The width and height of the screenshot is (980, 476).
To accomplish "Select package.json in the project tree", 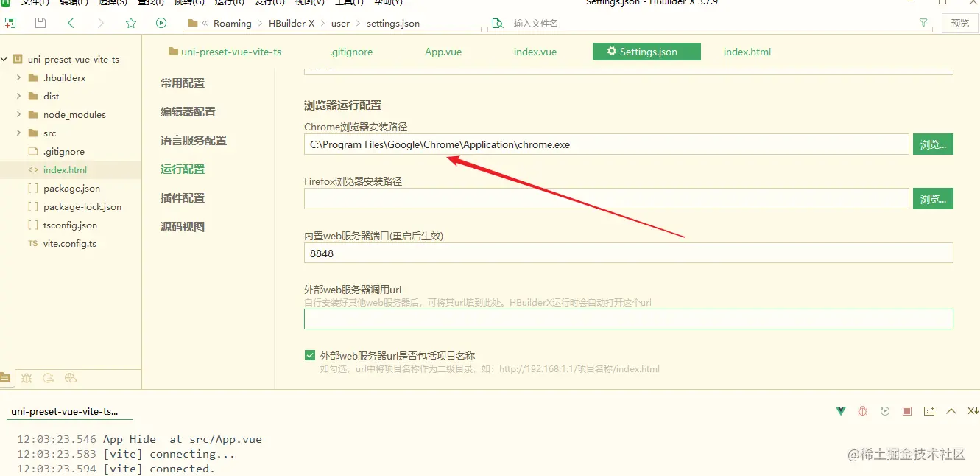I will point(71,188).
